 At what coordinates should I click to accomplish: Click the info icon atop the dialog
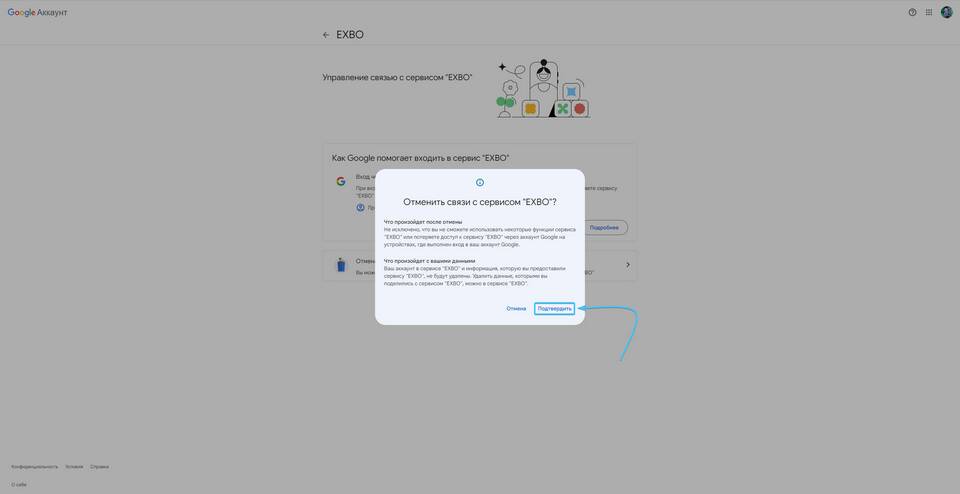tap(480, 182)
